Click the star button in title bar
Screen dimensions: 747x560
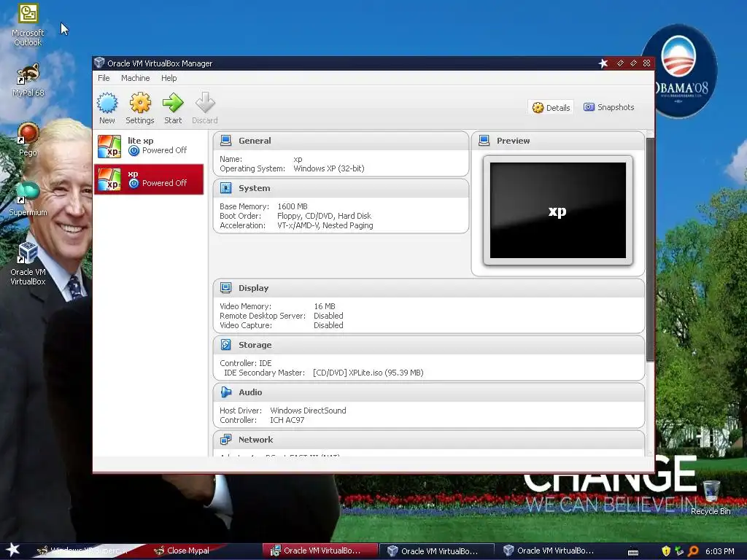point(603,63)
